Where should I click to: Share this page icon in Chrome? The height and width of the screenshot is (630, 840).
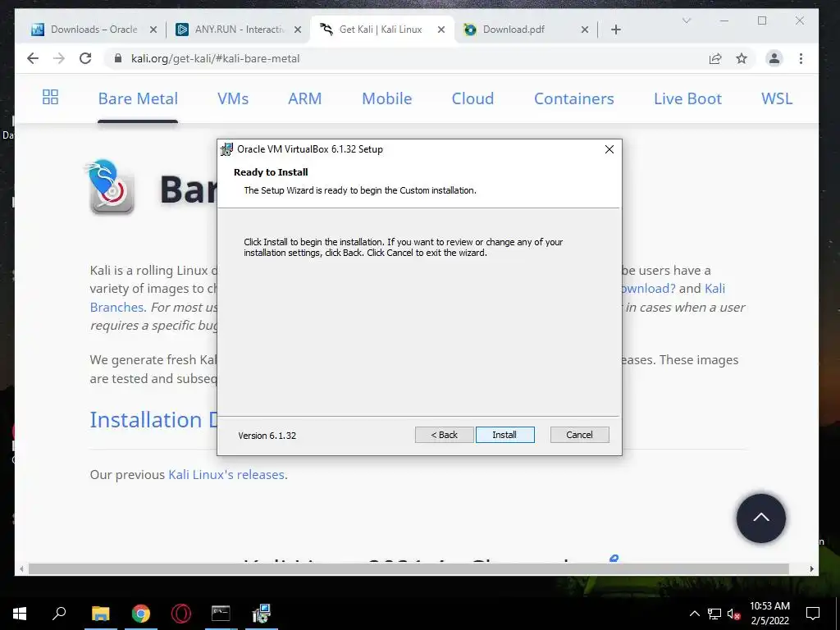715,58
